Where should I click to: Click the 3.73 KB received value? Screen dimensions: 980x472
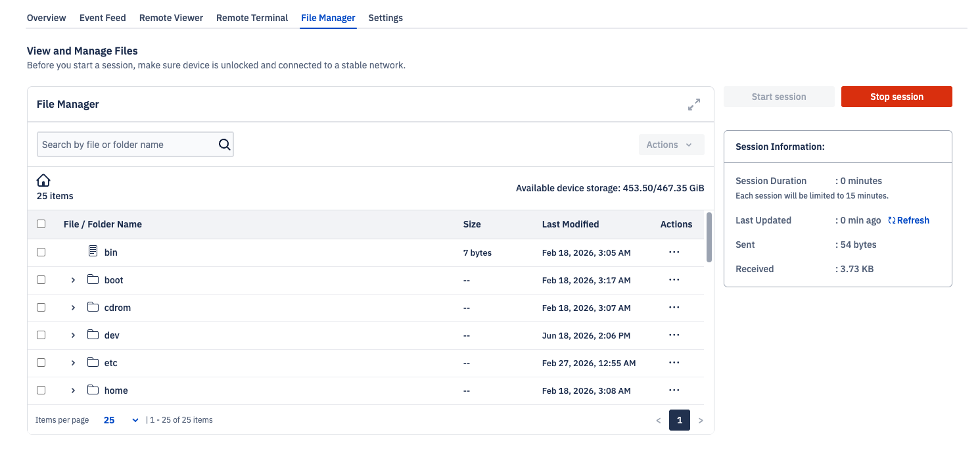[x=857, y=269]
